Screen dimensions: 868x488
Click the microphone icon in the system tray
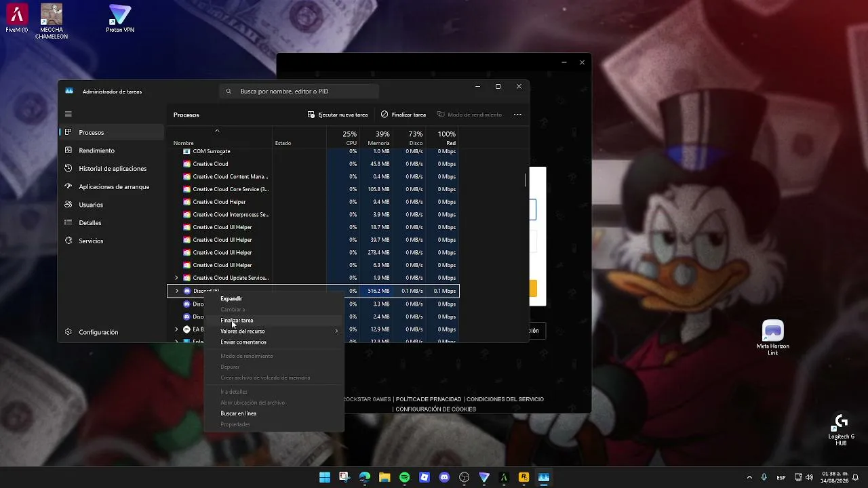click(x=764, y=477)
